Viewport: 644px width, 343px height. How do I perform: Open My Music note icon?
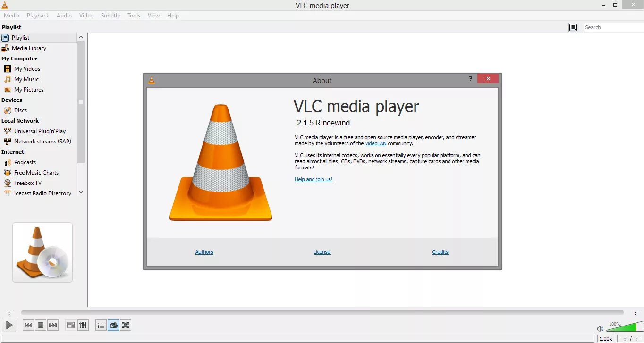(8, 79)
